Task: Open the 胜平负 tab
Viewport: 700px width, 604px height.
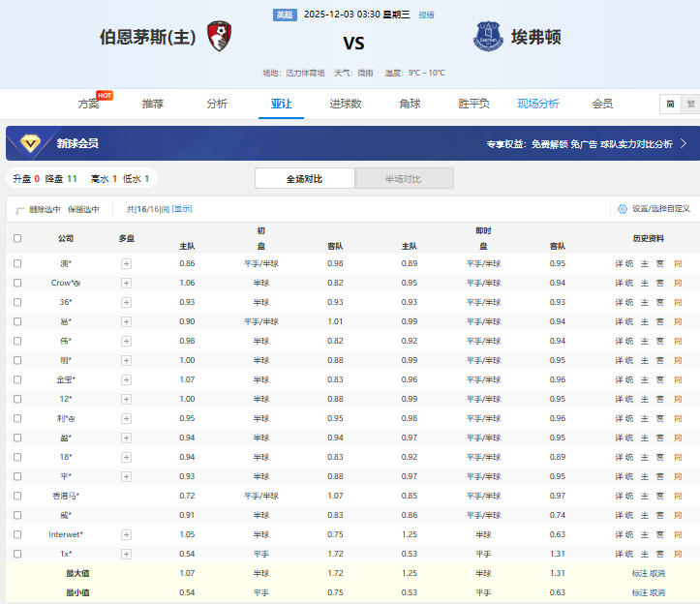Action: [x=473, y=104]
